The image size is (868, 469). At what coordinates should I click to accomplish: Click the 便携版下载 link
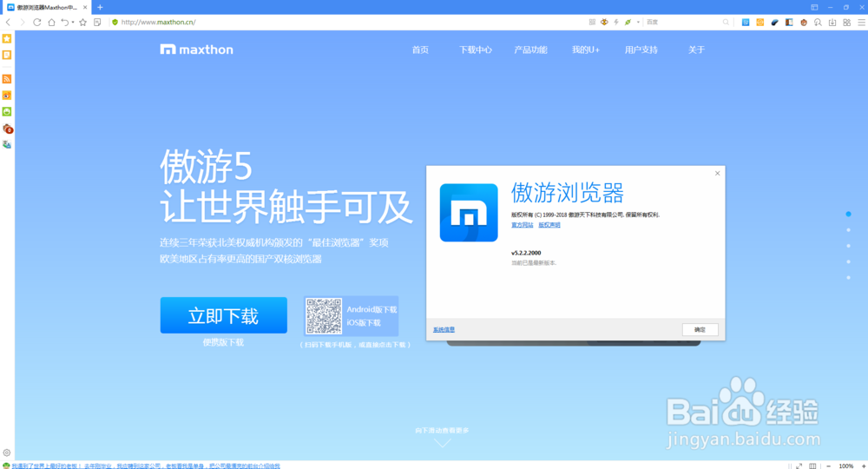pyautogui.click(x=223, y=342)
